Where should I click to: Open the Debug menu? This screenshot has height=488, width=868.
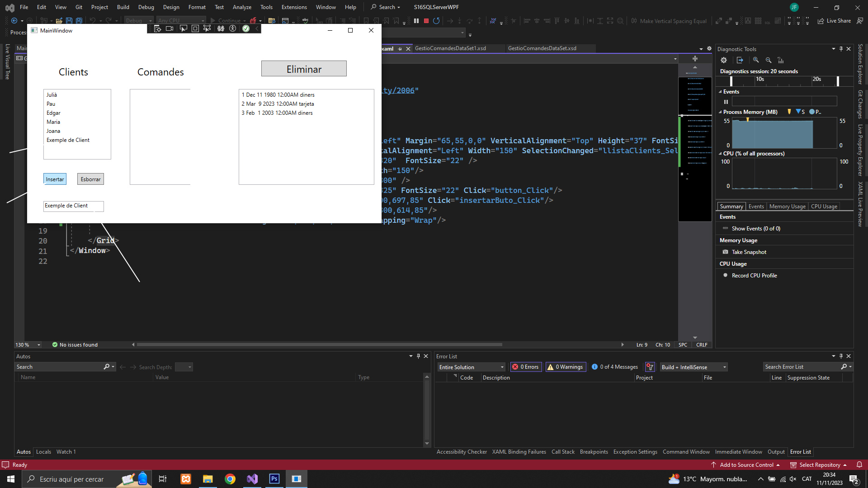146,7
